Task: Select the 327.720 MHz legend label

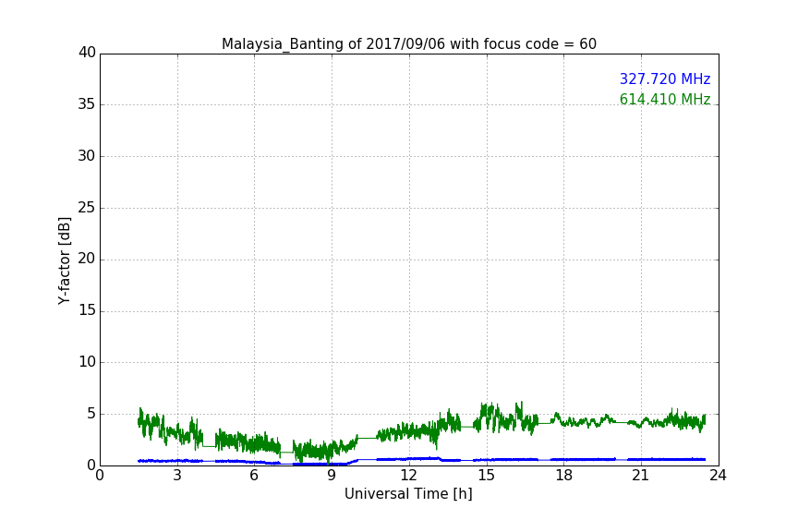Action: pyautogui.click(x=665, y=79)
